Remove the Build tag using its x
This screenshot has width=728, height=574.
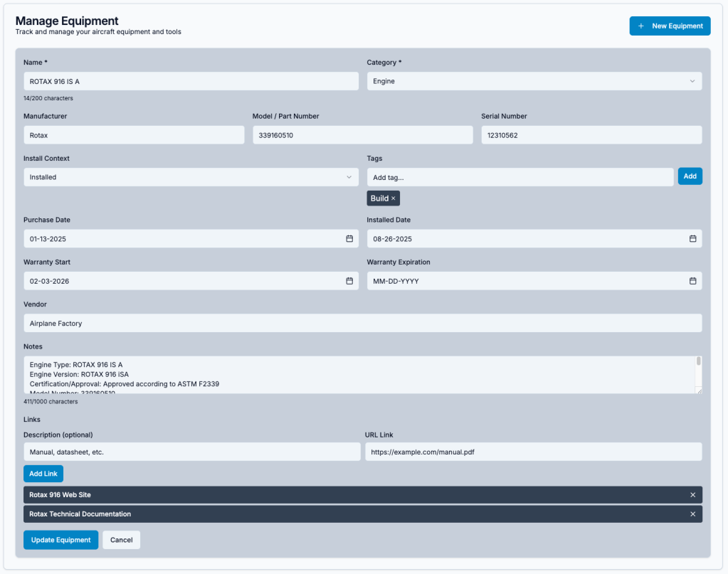tap(394, 198)
